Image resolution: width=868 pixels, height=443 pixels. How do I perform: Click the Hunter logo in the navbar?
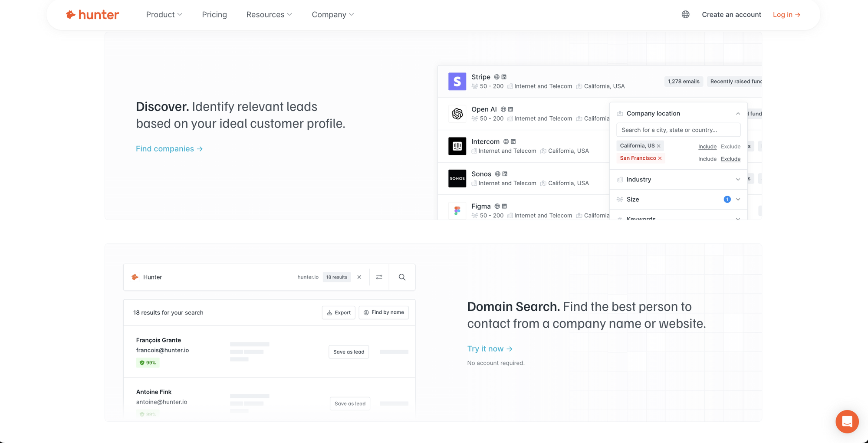pyautogui.click(x=92, y=15)
